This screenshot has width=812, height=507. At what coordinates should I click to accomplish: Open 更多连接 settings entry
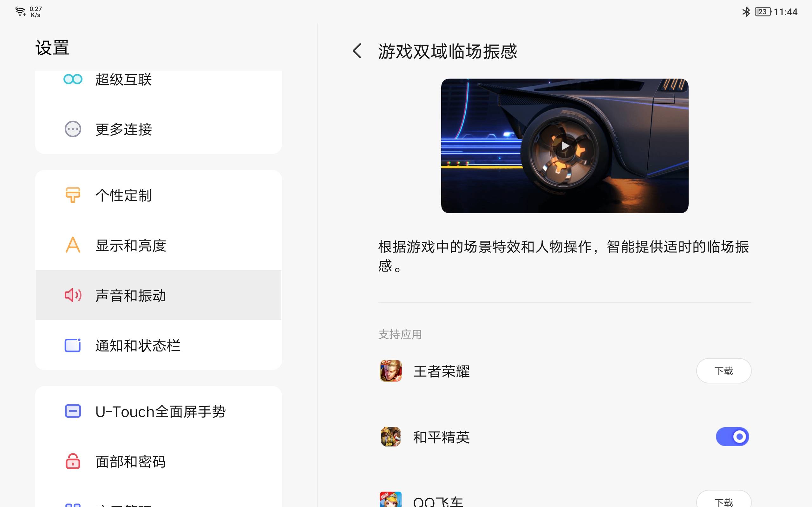pyautogui.click(x=123, y=129)
